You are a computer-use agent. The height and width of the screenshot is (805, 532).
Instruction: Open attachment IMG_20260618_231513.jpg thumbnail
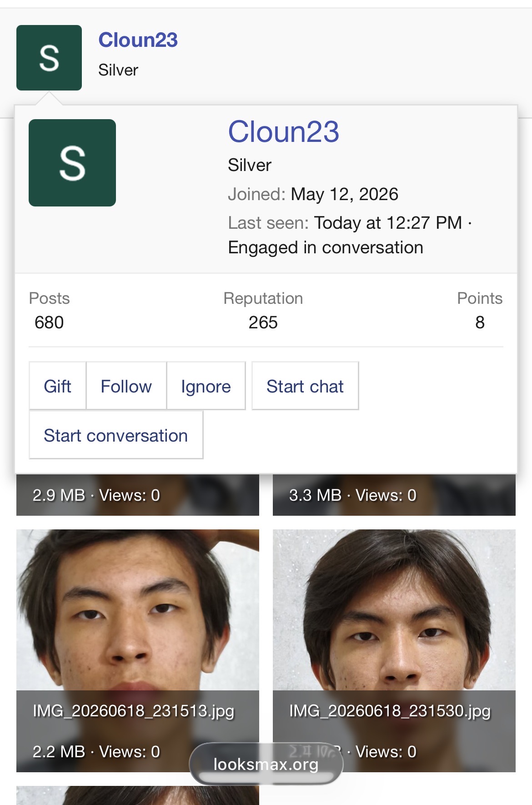tap(138, 650)
